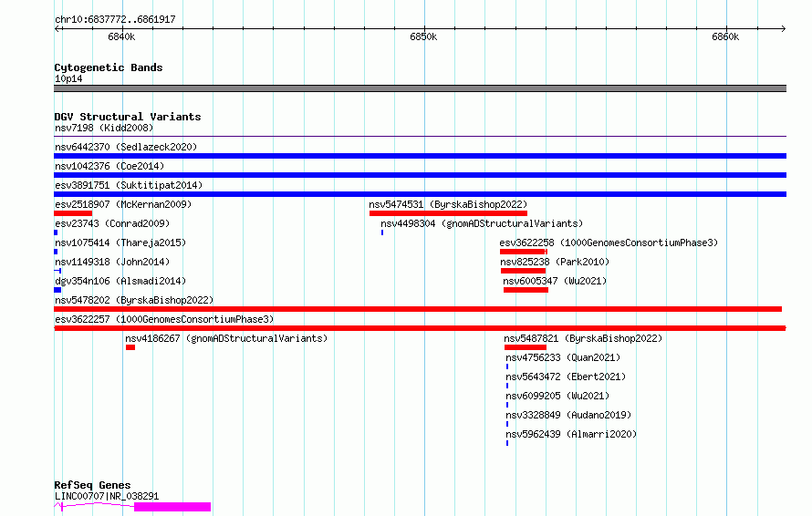Select the magenta LINC00707 exon block
812x516 pixels.
[172, 507]
